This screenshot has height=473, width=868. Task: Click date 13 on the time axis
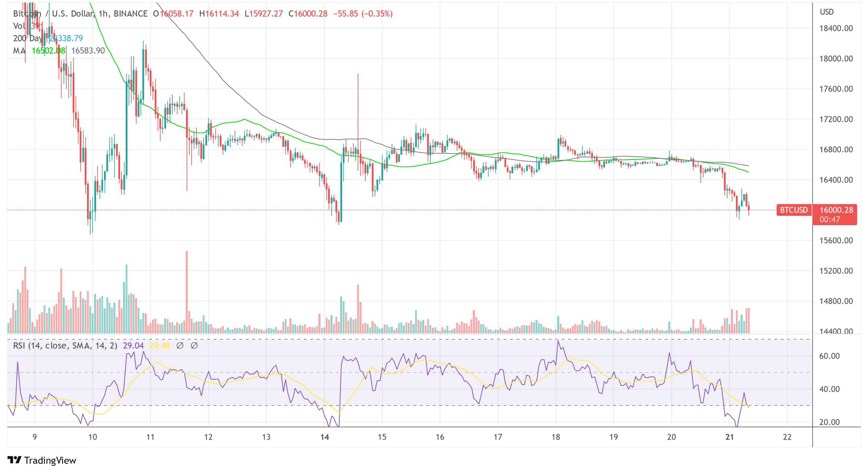pyautogui.click(x=266, y=437)
